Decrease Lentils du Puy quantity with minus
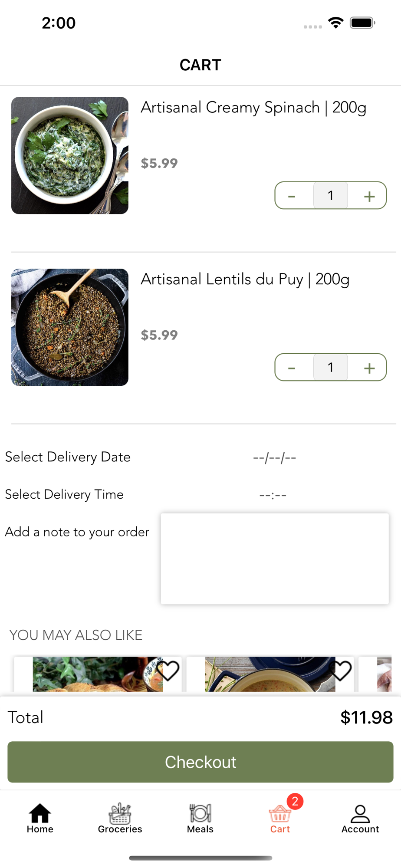Screen dimensions: 401x868 292,368
